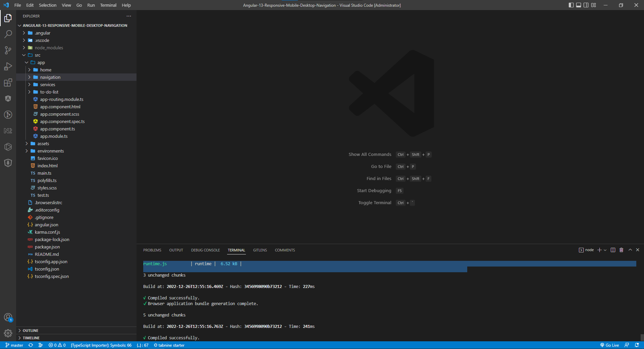The width and height of the screenshot is (644, 349).
Task: Start Go Live server from the status bar
Action: (609, 345)
